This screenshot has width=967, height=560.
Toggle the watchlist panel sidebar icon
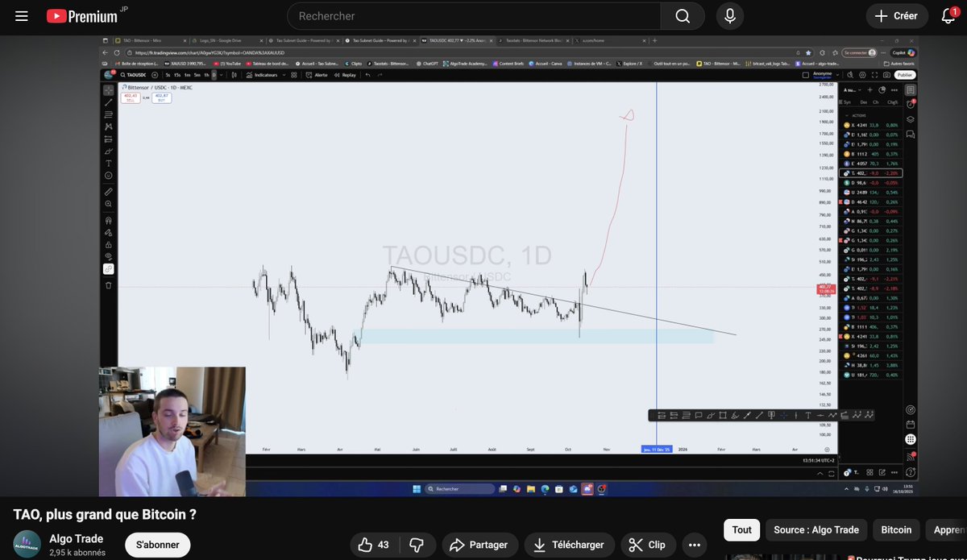coord(910,90)
